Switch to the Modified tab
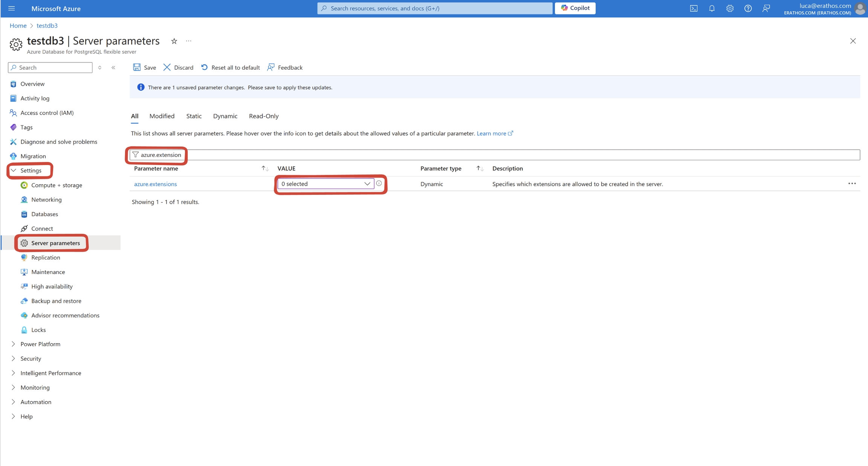Viewport: 868px width, 466px height. (162, 116)
